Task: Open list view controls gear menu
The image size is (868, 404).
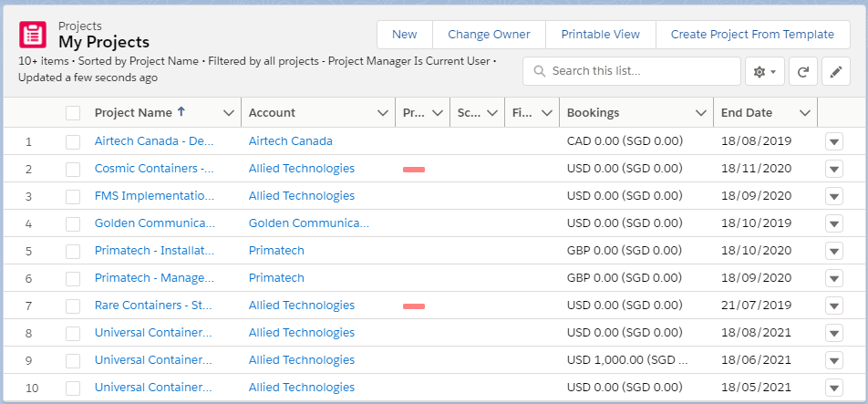Action: coord(765,71)
